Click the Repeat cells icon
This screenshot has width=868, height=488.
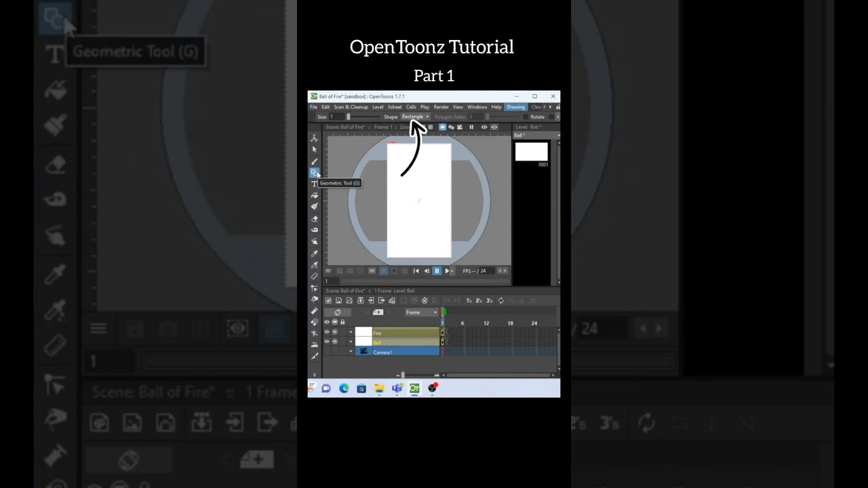[x=501, y=300]
